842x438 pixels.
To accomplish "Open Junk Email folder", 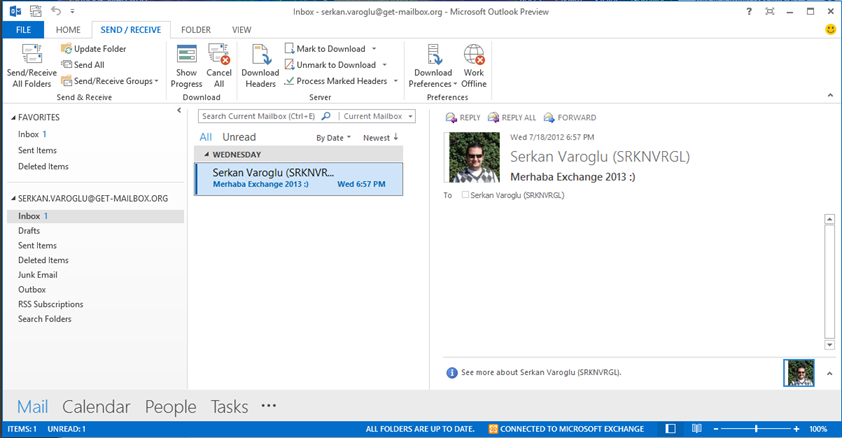I will click(x=38, y=275).
